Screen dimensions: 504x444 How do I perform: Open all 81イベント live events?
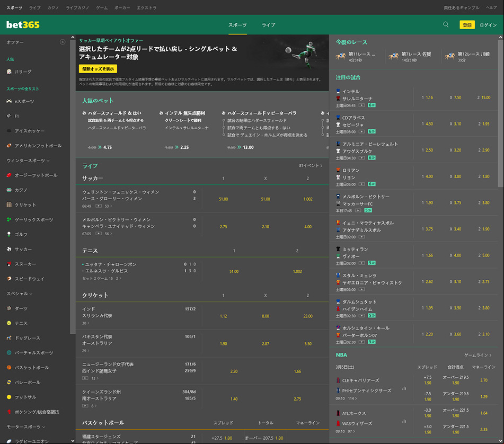point(311,165)
